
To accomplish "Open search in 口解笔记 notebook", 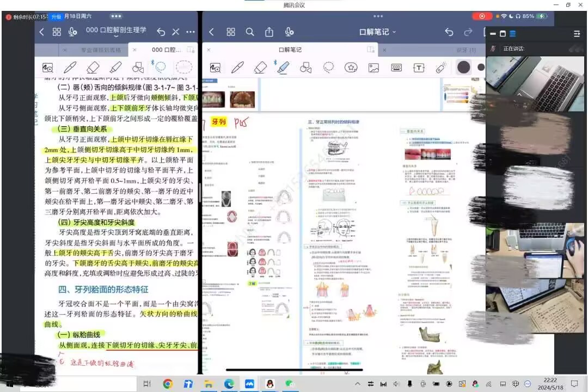I will [250, 32].
